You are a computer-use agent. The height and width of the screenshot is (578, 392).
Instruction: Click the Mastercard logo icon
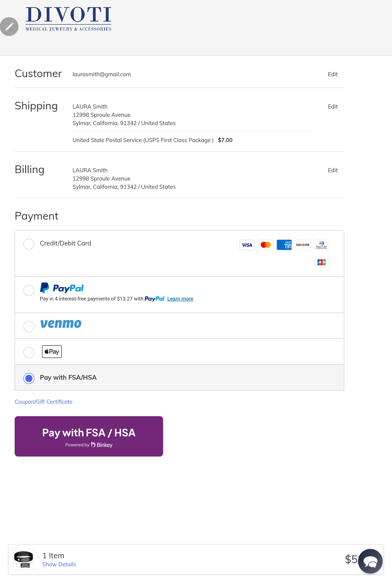click(x=265, y=245)
